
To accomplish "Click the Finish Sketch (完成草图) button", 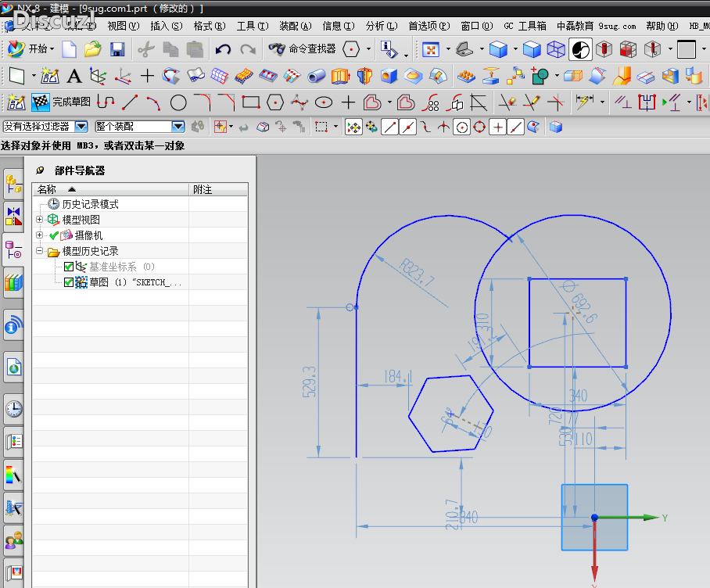I will pos(61,102).
